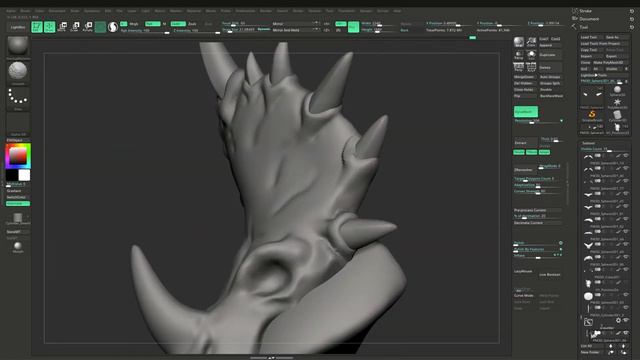The height and width of the screenshot is (360, 640).
Task: Expand the Stroke palette header
Action: pyautogui.click(x=585, y=11)
